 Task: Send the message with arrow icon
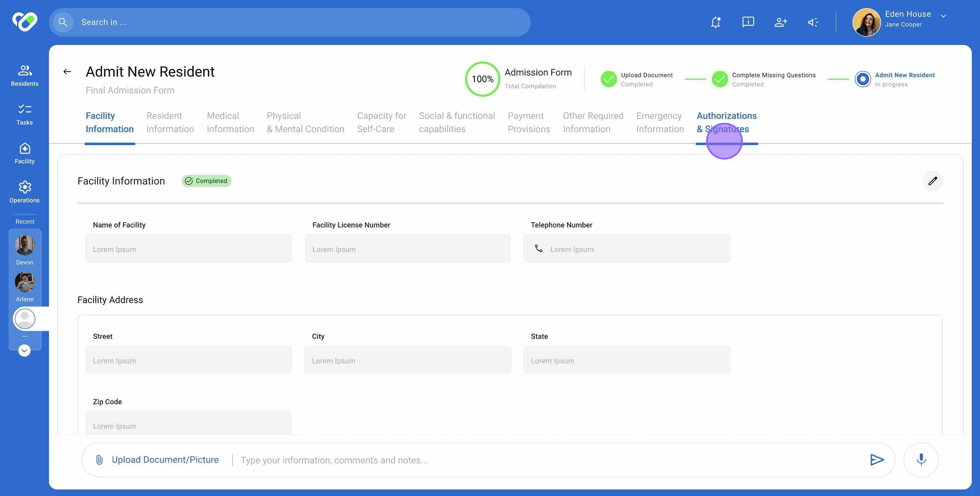tap(876, 460)
